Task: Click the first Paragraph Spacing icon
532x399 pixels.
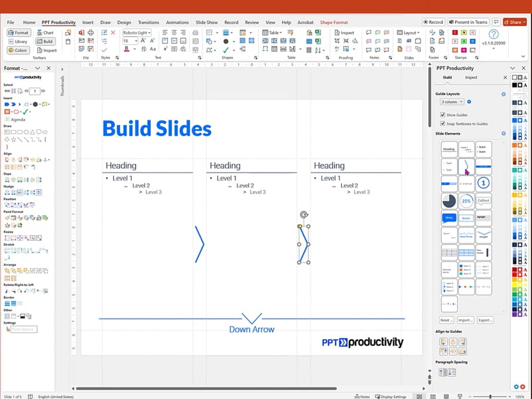Action: point(443,373)
